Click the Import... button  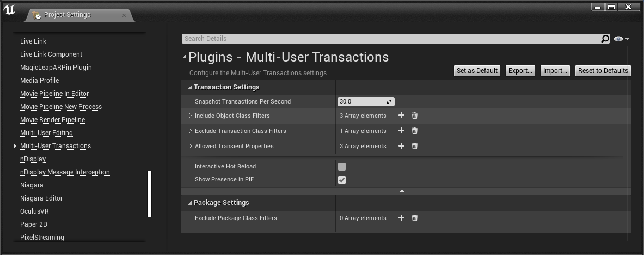pyautogui.click(x=555, y=71)
